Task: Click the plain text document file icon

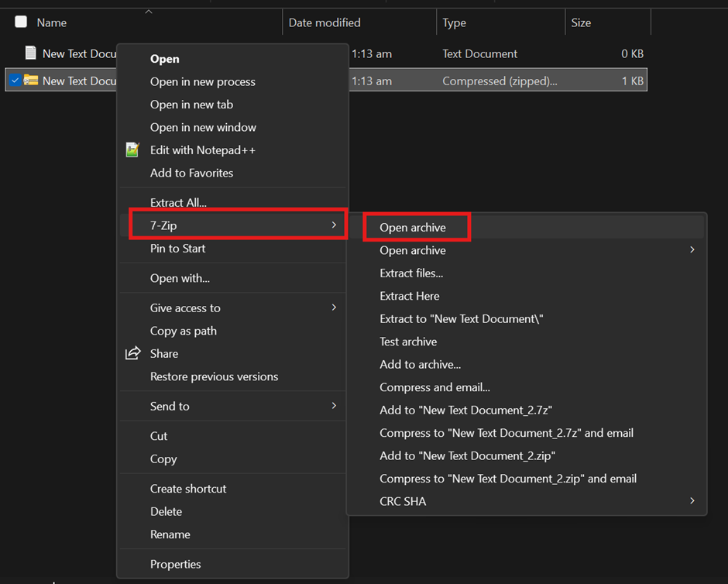Action: pyautogui.click(x=31, y=53)
